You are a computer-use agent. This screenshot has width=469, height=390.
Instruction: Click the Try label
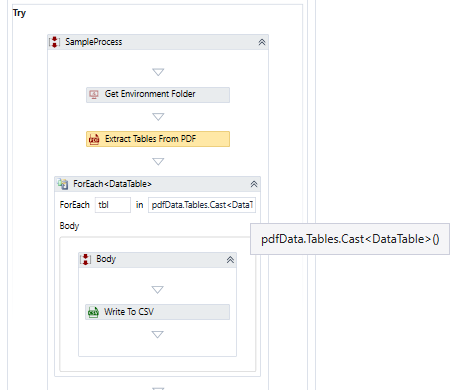point(19,13)
